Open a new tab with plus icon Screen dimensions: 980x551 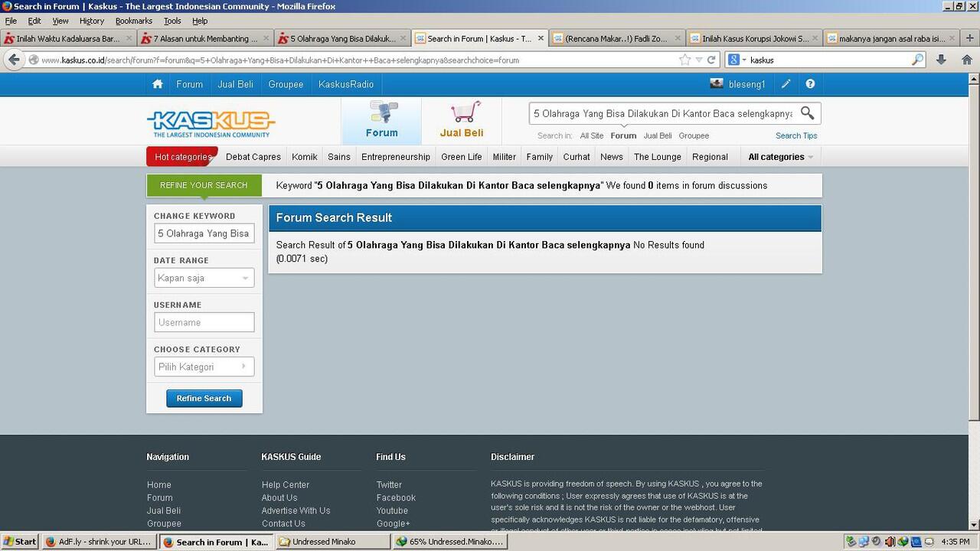(x=970, y=37)
